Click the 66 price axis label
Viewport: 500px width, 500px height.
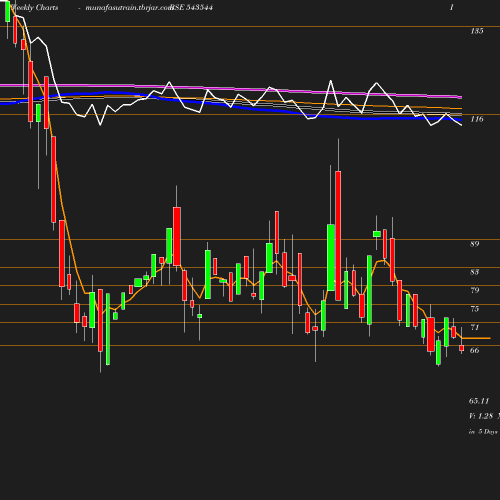[x=475, y=350]
